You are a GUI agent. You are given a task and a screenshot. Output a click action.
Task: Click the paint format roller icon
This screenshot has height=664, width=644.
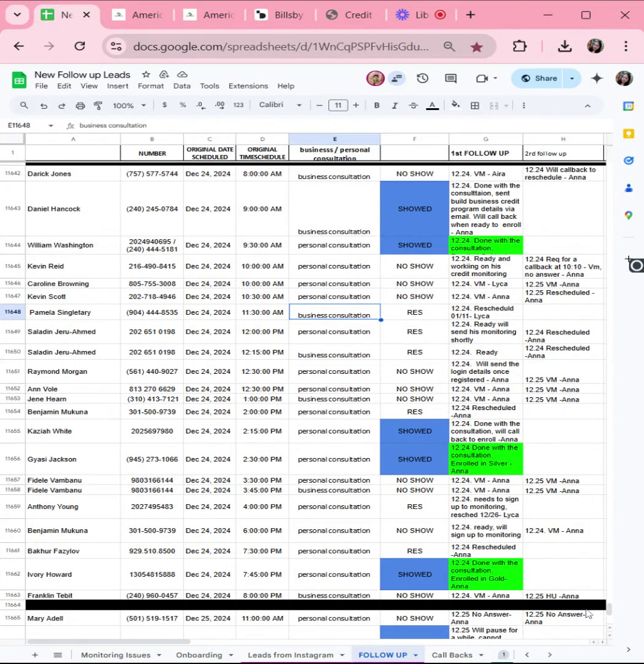click(x=98, y=106)
